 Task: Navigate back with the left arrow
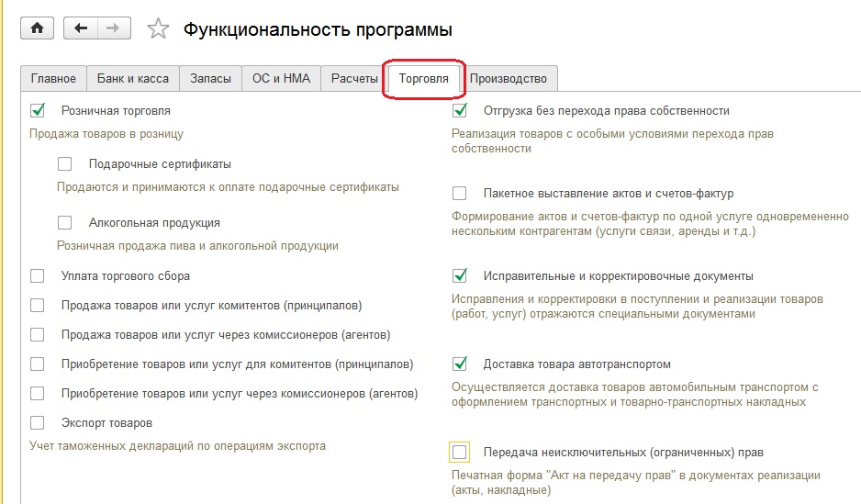coord(81,28)
